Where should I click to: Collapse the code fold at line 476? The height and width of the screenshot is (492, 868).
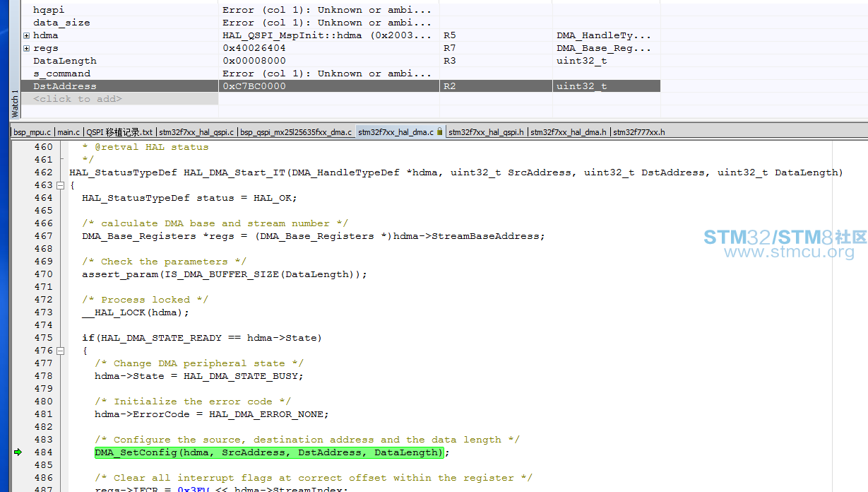pos(61,351)
